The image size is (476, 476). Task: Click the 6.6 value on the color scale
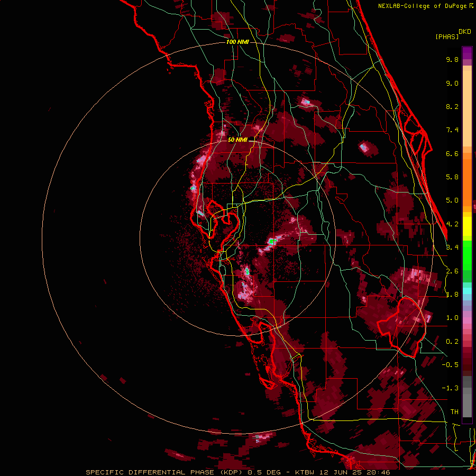(452, 153)
